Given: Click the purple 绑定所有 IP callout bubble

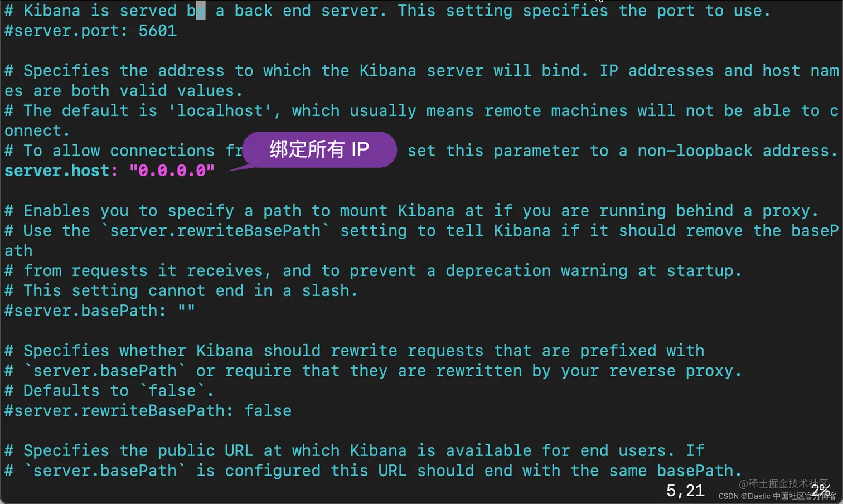Looking at the screenshot, I should [319, 149].
